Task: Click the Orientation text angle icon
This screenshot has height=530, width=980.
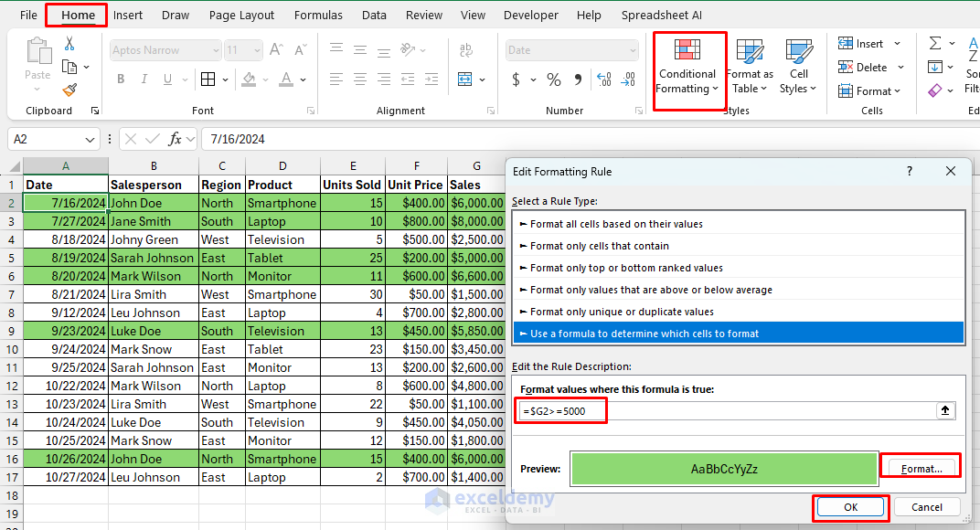Action: [x=408, y=49]
